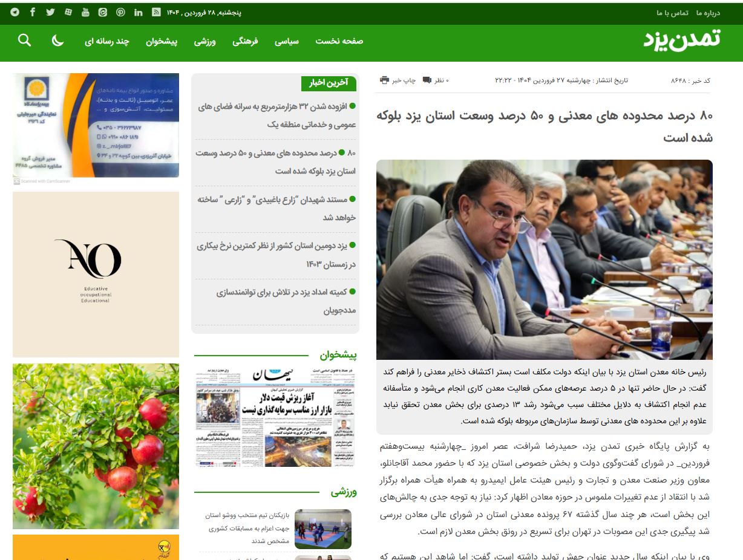743x560 pixels.
Task: Click the news code کد خبر : ۸۶۴۸
Action: pyautogui.click(x=690, y=80)
